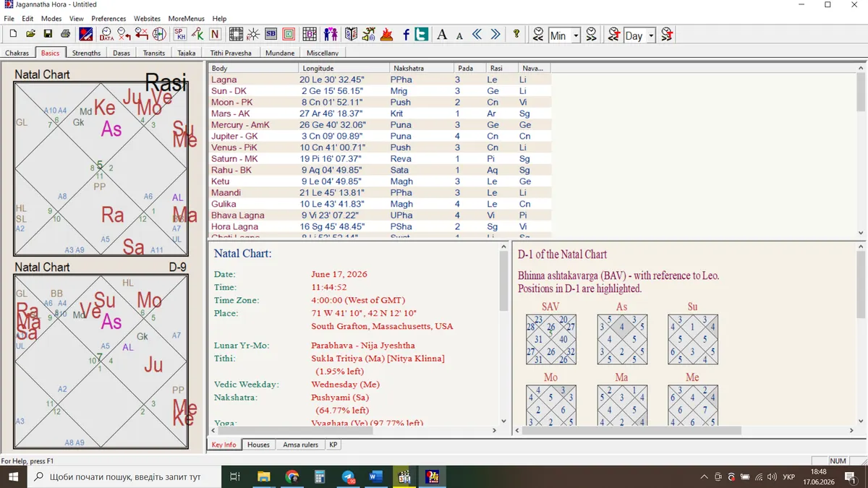Select the Saturn - MK row
The image size is (868, 488).
pyautogui.click(x=380, y=158)
